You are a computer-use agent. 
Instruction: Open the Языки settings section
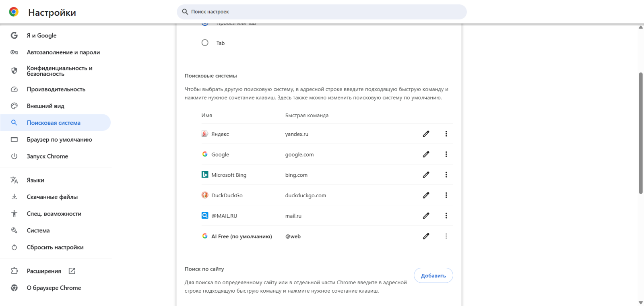point(35,180)
